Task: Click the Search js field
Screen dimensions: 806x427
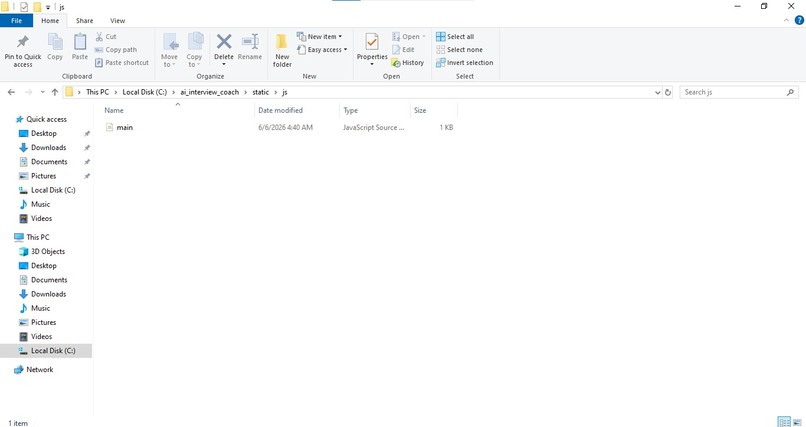Action: tap(738, 92)
